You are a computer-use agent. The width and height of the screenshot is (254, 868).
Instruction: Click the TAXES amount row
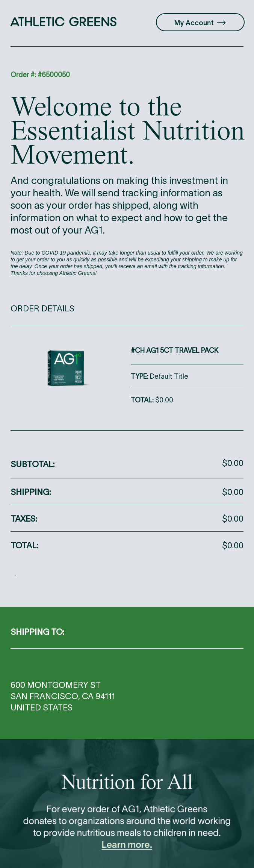(x=127, y=519)
